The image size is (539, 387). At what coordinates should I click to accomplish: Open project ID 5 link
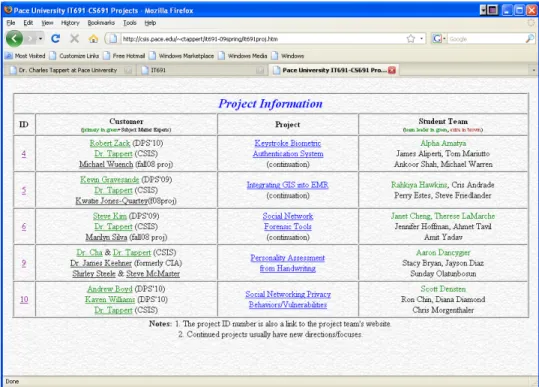tap(24, 190)
